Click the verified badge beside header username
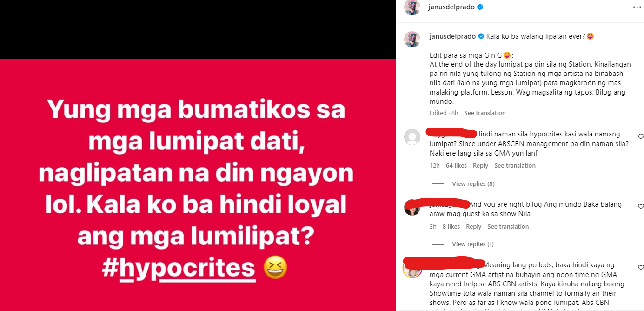Viewport: 644px width, 311px height. pyautogui.click(x=480, y=7)
